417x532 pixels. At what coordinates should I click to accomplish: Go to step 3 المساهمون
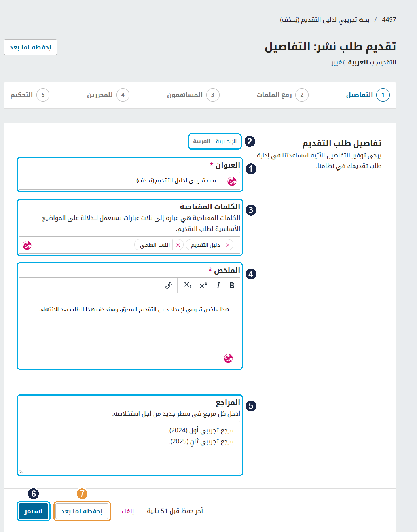click(193, 95)
